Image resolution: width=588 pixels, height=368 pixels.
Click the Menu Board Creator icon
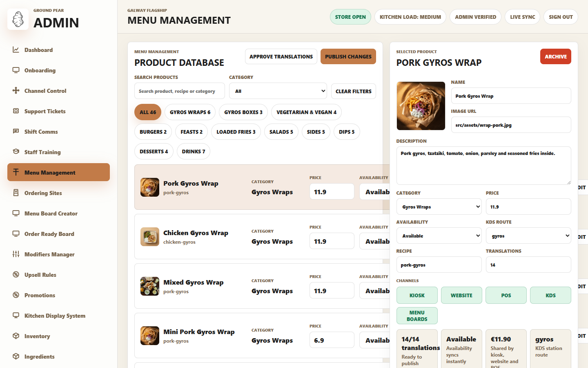coord(16,213)
